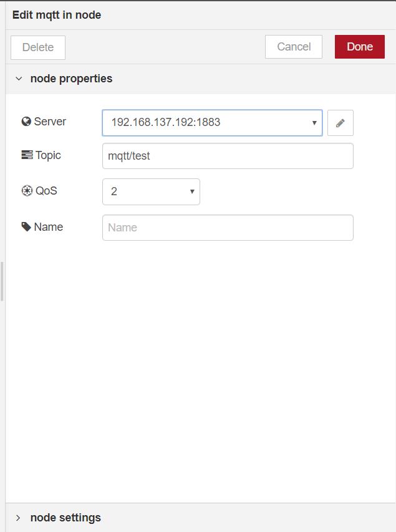Open the Server dropdown showing 192.168.137.192:1883
396x532 pixels.
coord(212,123)
